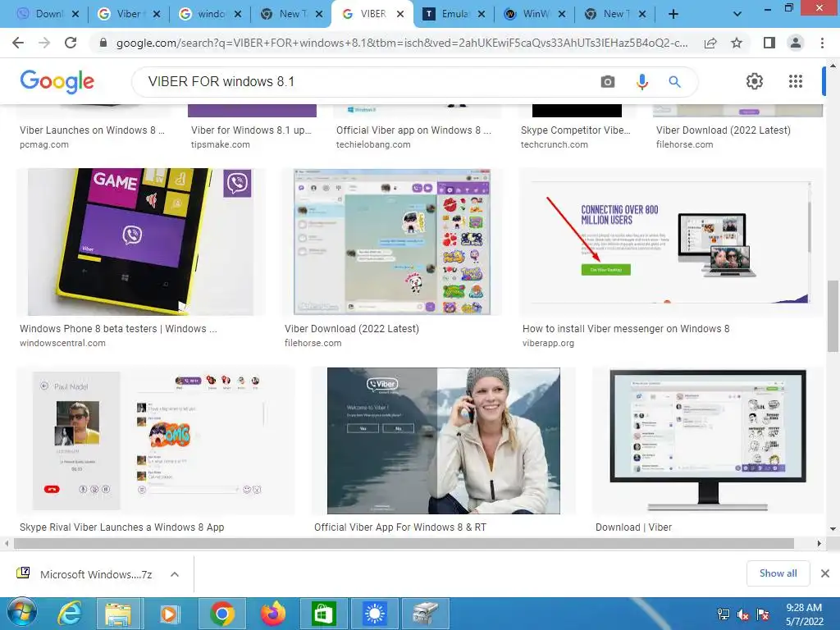Click the blue magnifier search button
Image resolution: width=840 pixels, height=630 pixels.
(x=674, y=81)
